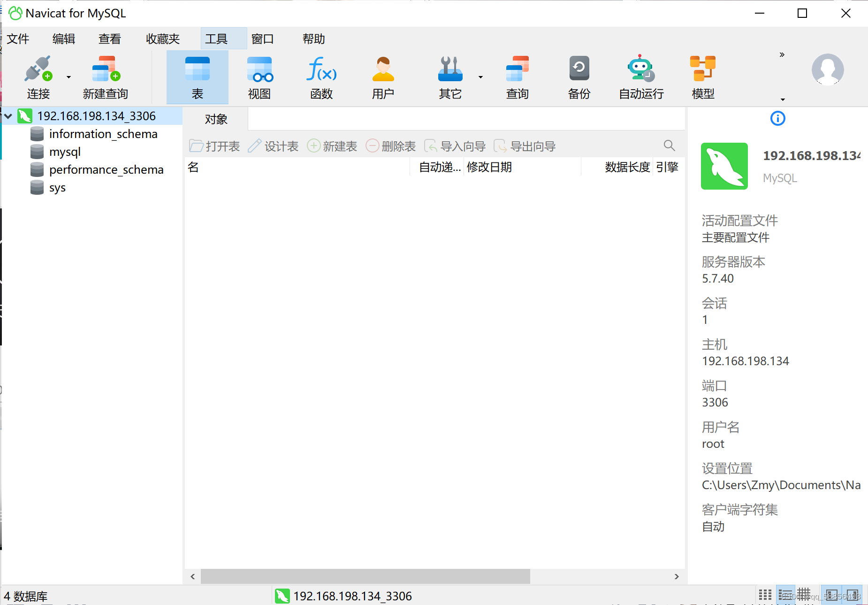Open the 文件 (File) menu
The image size is (868, 605).
tap(18, 38)
